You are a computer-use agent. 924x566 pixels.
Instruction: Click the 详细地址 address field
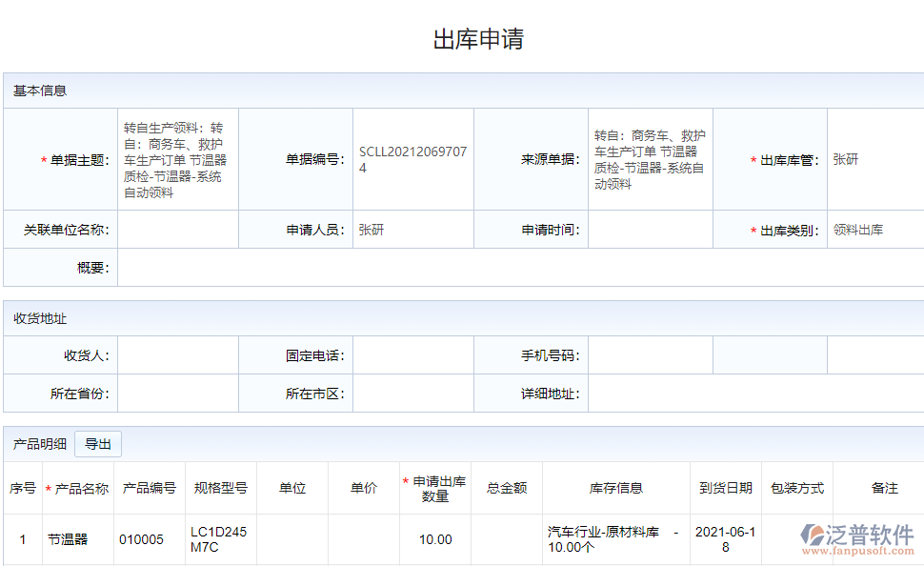(x=753, y=393)
